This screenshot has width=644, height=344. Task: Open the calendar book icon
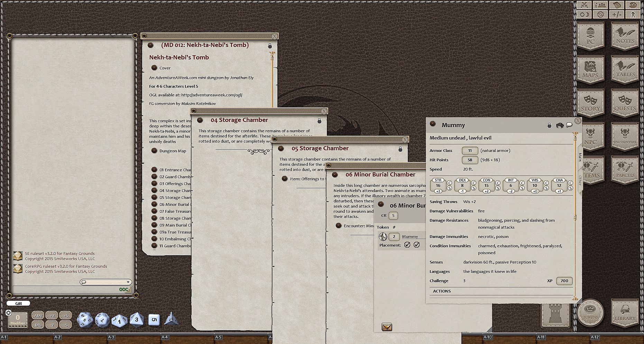pyautogui.click(x=617, y=5)
